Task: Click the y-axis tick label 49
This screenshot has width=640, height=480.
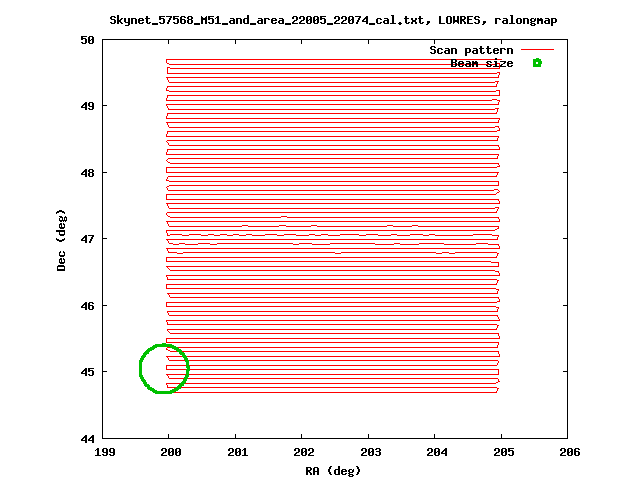Action: tap(87, 106)
